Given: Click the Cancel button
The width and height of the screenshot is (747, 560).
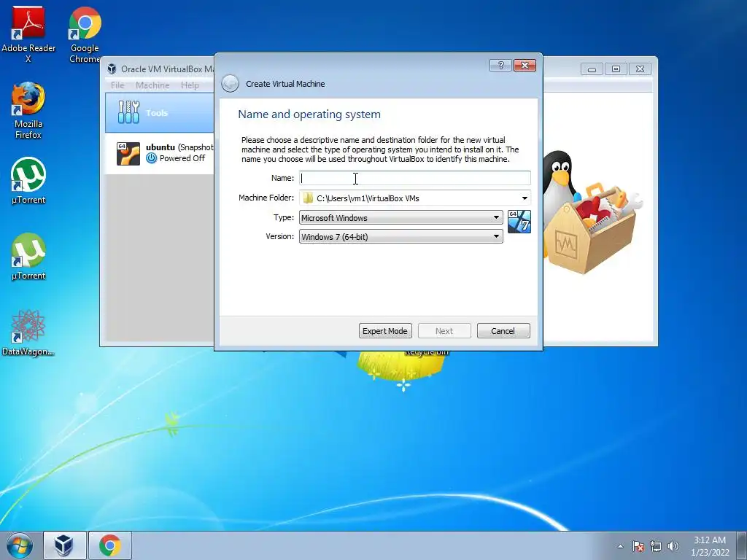Looking at the screenshot, I should (503, 331).
